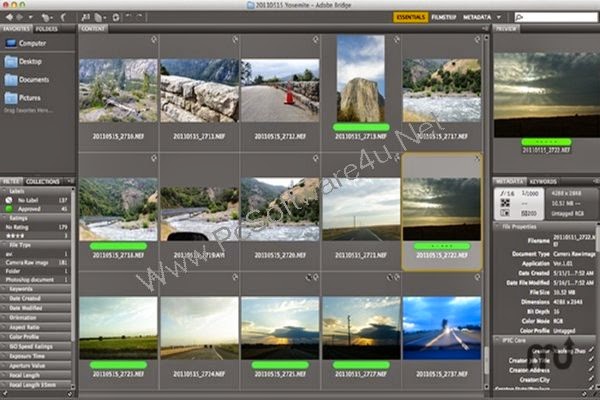Rotate 90 degrees clockwise icon
600x400 pixels.
click(139, 17)
